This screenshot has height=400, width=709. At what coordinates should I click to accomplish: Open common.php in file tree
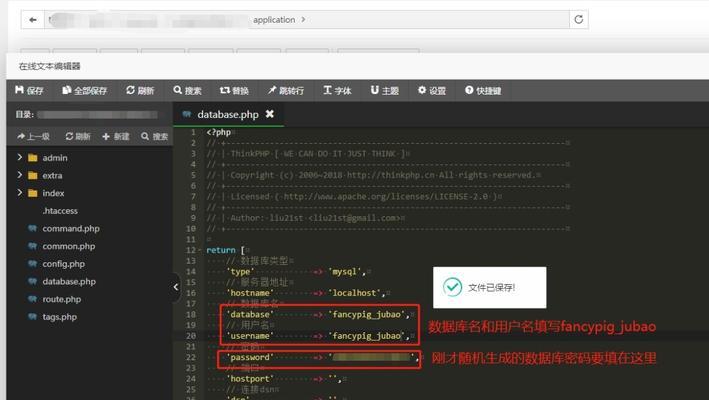point(69,246)
